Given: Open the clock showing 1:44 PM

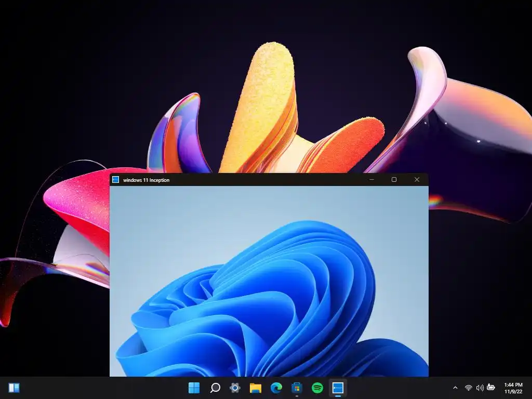Looking at the screenshot, I should [513, 385].
